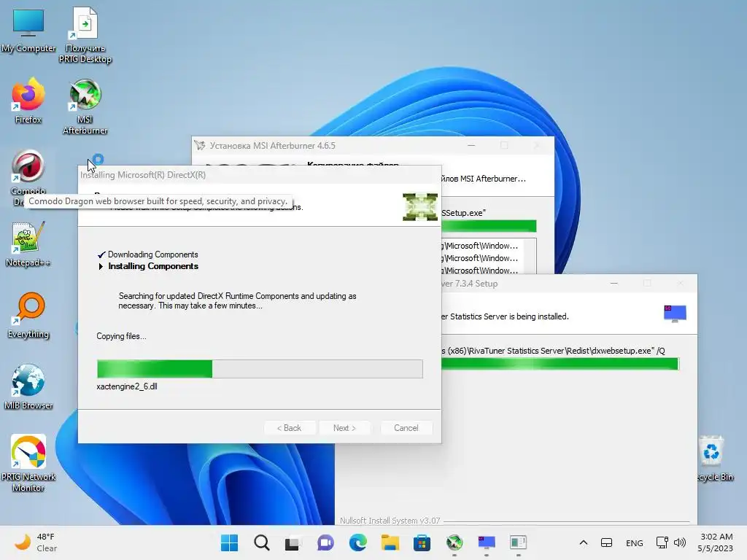Click the 'Statistics Server is being installed' text

[x=505, y=316]
